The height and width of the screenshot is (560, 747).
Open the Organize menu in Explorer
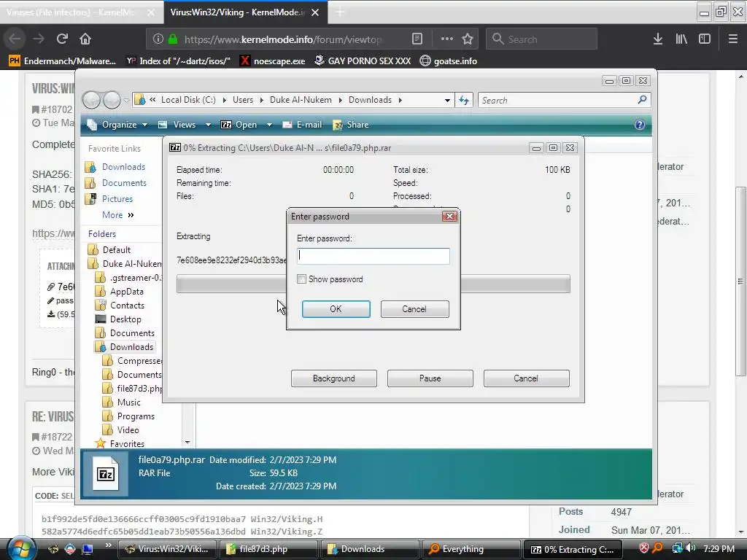tap(117, 125)
